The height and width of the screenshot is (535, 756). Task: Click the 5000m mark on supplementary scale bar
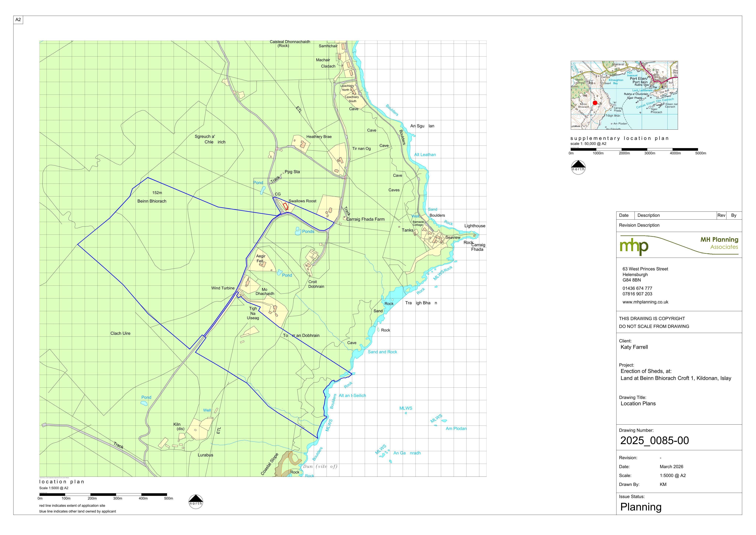[701, 153]
